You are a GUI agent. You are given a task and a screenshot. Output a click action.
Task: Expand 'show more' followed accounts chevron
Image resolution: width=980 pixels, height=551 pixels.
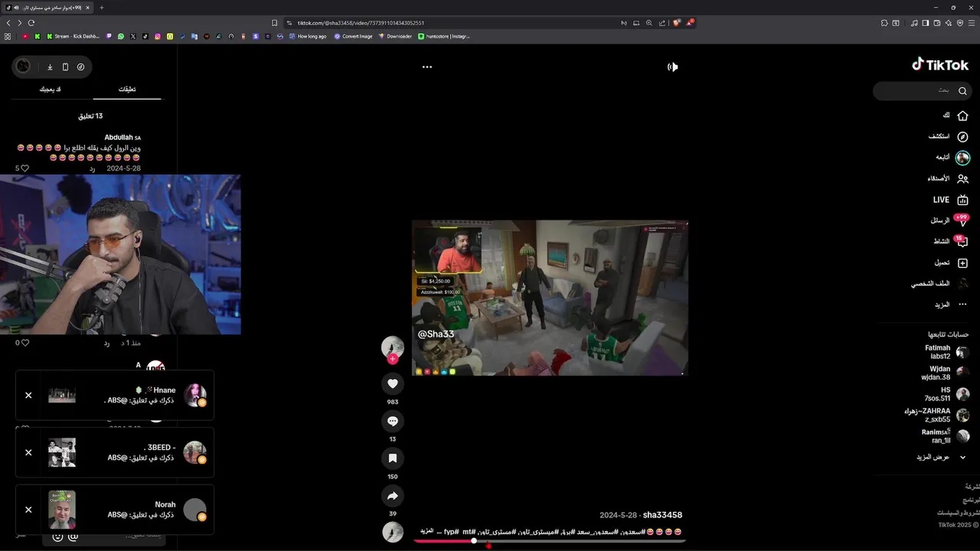click(x=962, y=457)
